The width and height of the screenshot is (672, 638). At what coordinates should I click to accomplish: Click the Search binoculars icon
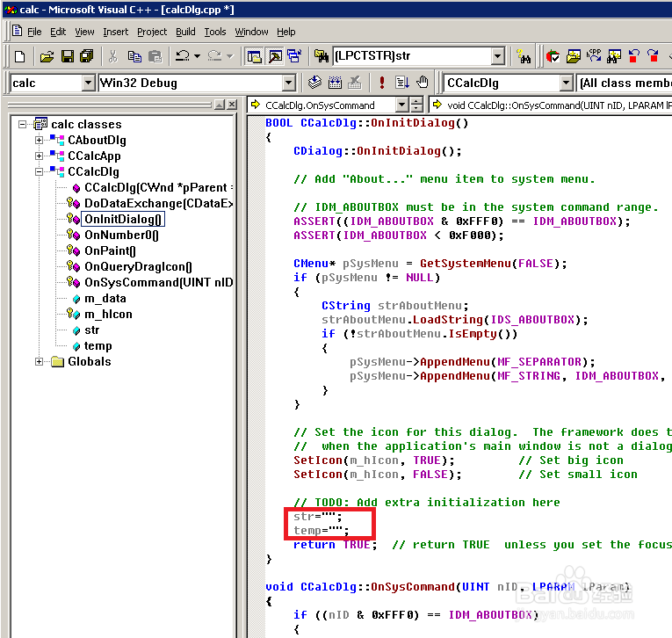point(523,56)
